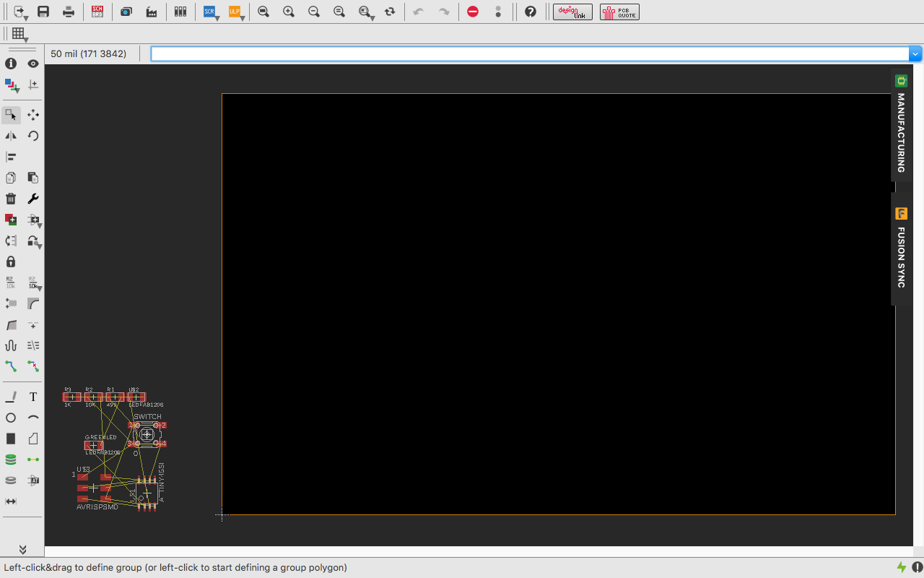Select the Lock tool
Image resolution: width=924 pixels, height=578 pixels.
tap(11, 262)
